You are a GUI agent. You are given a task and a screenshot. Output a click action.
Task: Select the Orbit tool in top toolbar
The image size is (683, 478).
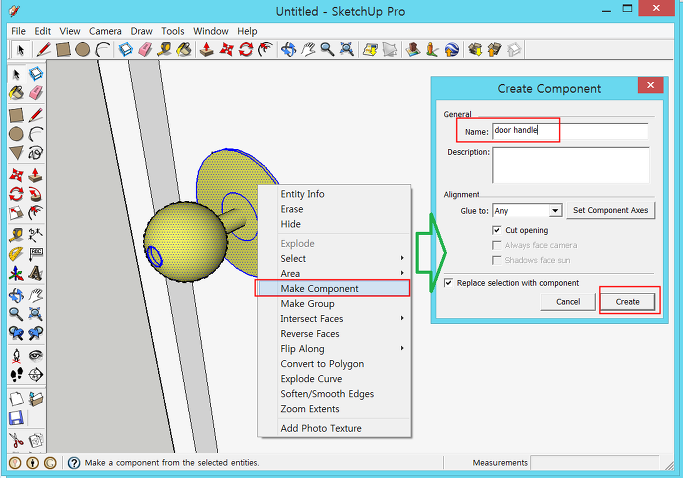coord(288,49)
